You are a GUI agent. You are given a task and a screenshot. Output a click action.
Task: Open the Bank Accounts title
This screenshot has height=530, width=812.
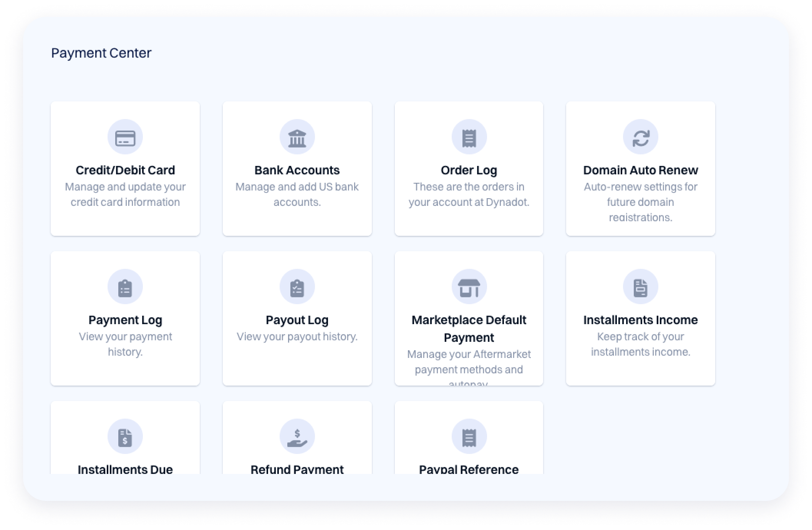click(297, 170)
